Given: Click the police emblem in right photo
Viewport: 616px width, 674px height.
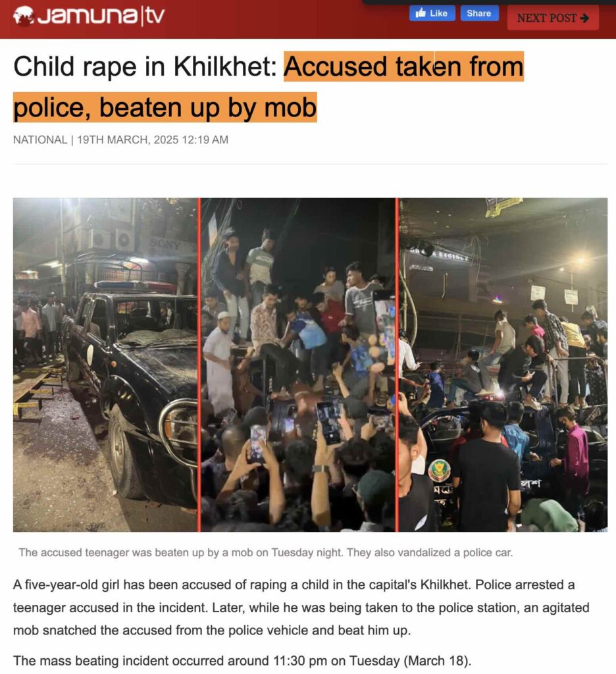Looking at the screenshot, I should click(x=438, y=470).
